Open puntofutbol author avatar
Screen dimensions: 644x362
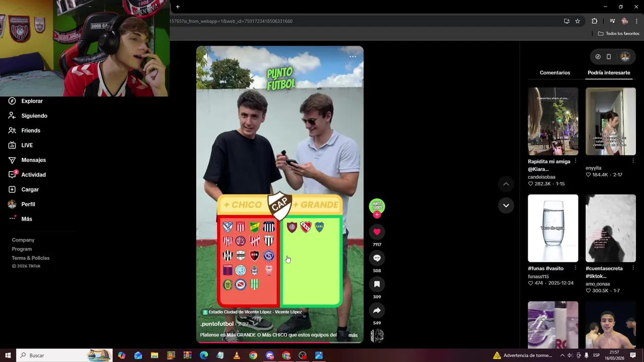pyautogui.click(x=377, y=206)
